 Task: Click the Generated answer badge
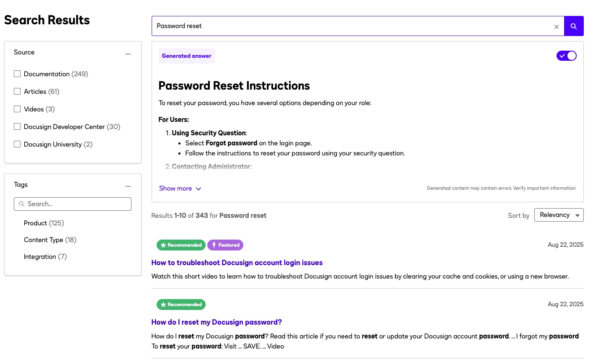[x=186, y=56]
